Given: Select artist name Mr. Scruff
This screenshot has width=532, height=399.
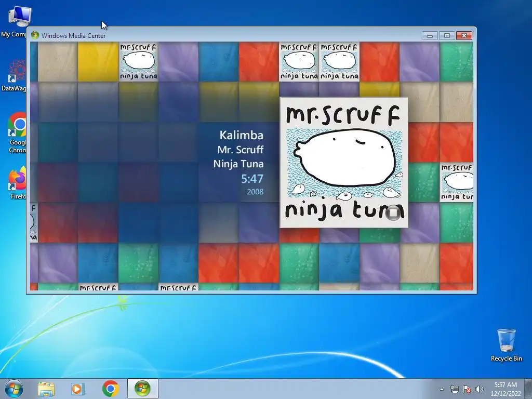Looking at the screenshot, I should click(241, 150).
